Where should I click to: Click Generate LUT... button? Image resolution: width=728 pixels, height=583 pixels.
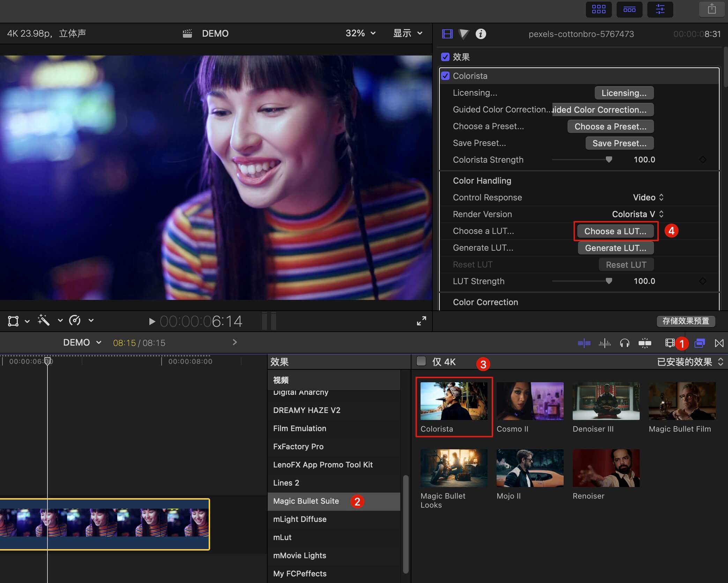(x=616, y=248)
